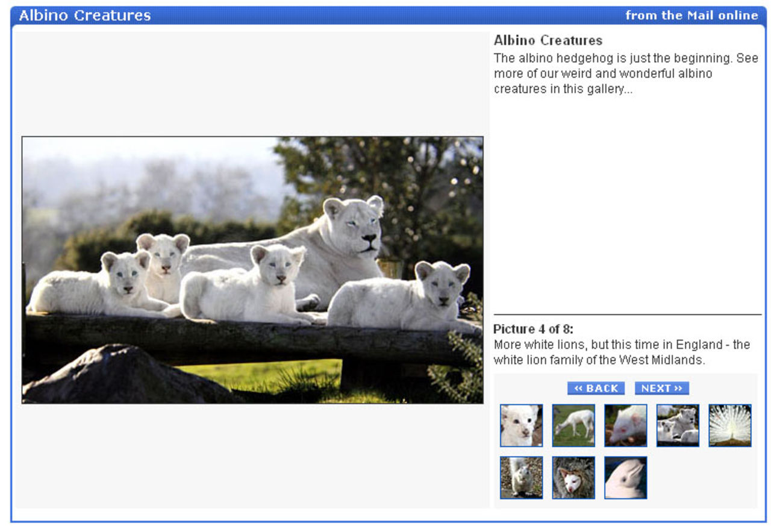Click the 'Albino Creatures' heading above the description
Image resolution: width=771 pixels, height=532 pixels.
pos(548,40)
